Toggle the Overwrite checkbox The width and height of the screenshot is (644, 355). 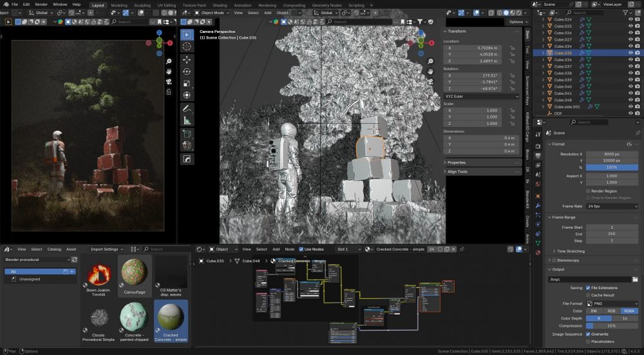click(588, 334)
